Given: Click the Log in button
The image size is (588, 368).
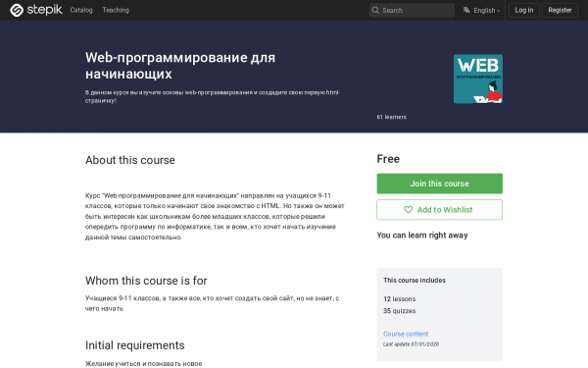Looking at the screenshot, I should click(x=524, y=10).
